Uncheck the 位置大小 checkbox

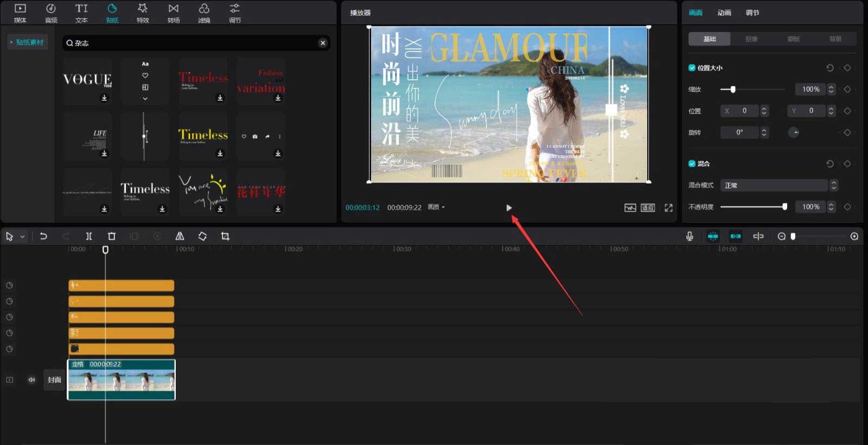pos(692,68)
